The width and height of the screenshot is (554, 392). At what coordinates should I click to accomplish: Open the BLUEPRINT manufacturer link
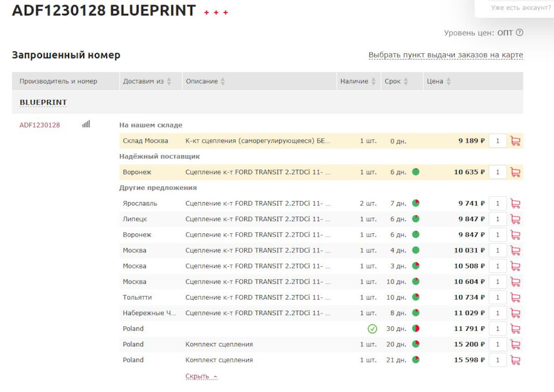pyautogui.click(x=43, y=102)
